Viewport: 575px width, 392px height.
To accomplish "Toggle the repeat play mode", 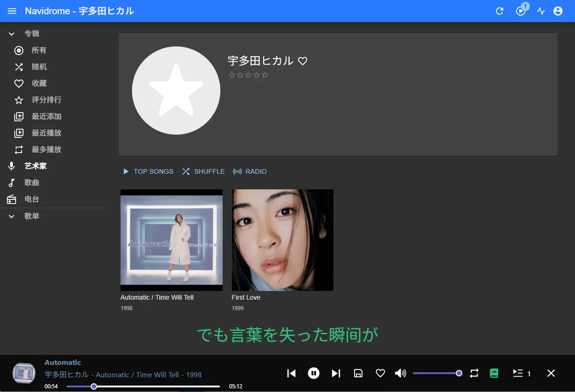I will pos(474,373).
